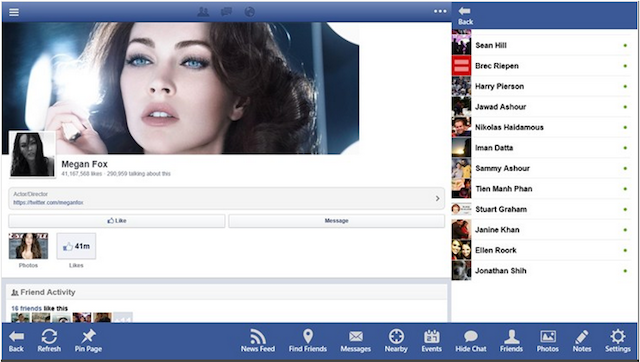The image size is (640, 362).
Task: Open Friends from bottom toolbar
Action: tap(511, 342)
